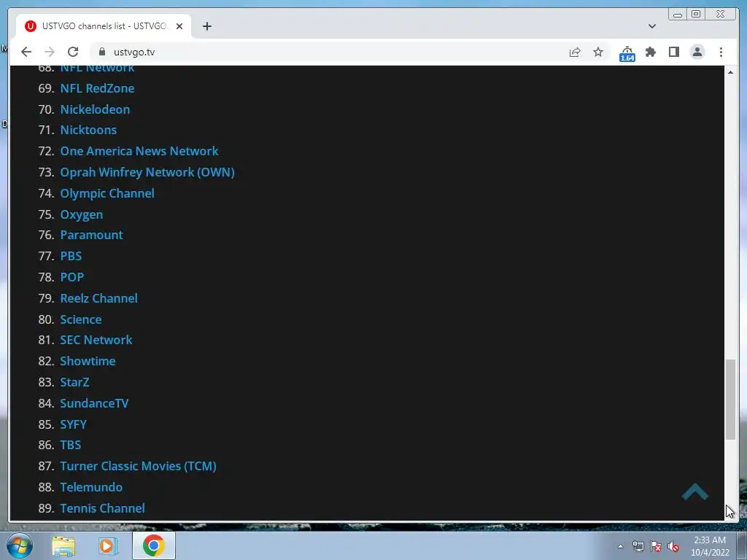Open the tab search dropdown arrow
This screenshot has height=560, width=747.
(651, 26)
